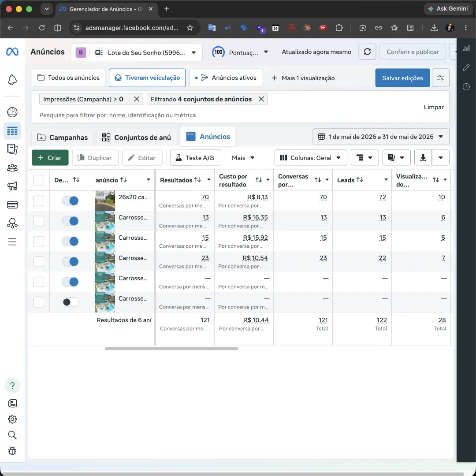Toggle off the 26s20 ad switch
This screenshot has width=476, height=476.
tap(70, 201)
